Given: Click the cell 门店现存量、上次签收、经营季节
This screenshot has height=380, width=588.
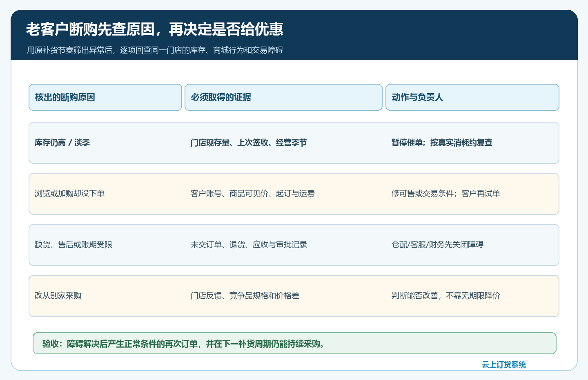Looking at the screenshot, I should click(x=249, y=143).
